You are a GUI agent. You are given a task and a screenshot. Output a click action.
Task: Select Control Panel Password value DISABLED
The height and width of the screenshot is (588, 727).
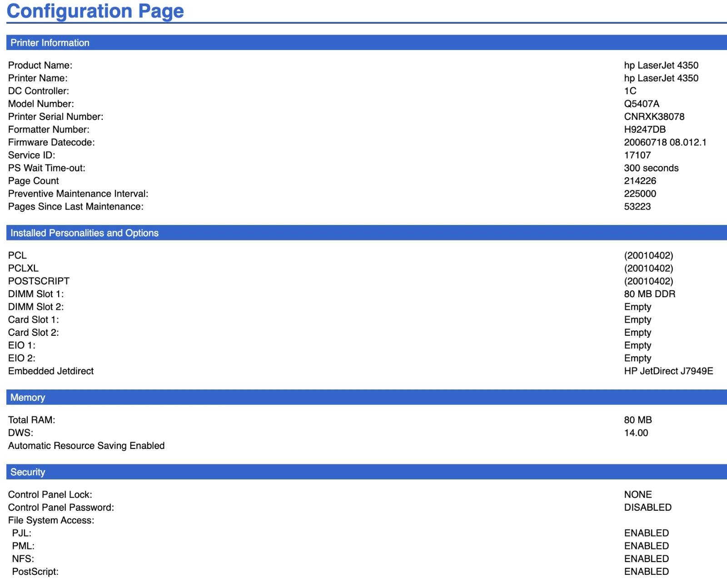pos(647,507)
